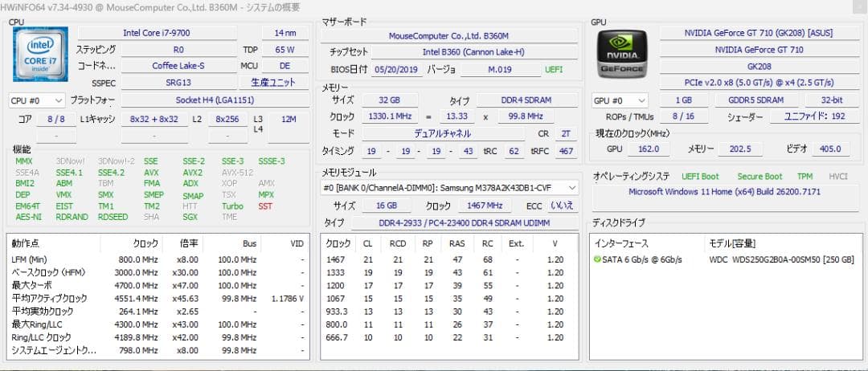Select the 933.3 memory timing row
The height and width of the screenshot is (371, 868).
pyautogui.click(x=449, y=312)
